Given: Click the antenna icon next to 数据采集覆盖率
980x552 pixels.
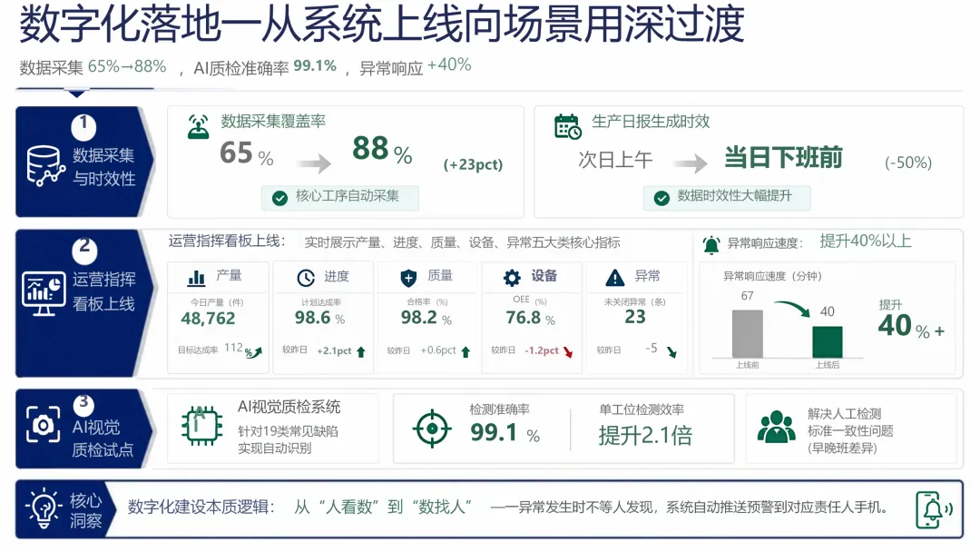Looking at the screenshot, I should click(x=199, y=127).
